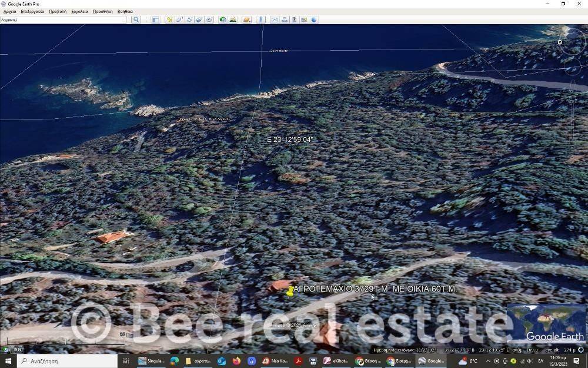
Task: Toggle sunlight across the landscape
Action: (233, 19)
